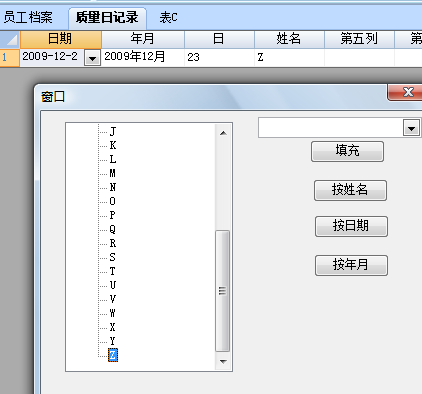The image size is (422, 394).
Task: Click the 日期 column header
Action: pyautogui.click(x=61, y=39)
